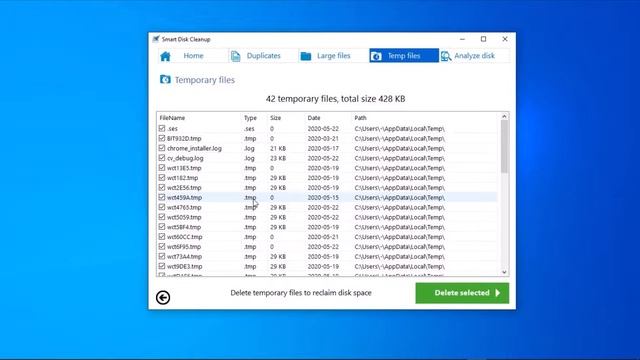Click the wct459A.tmp file name
The image size is (640, 360).
(x=184, y=198)
